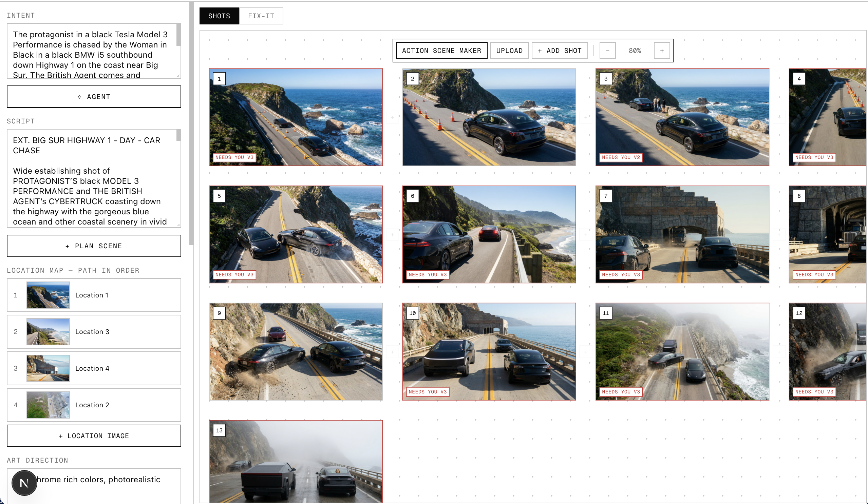This screenshot has height=504, width=868.
Task: Click the left panel vertical scrollbar
Action: click(191, 124)
